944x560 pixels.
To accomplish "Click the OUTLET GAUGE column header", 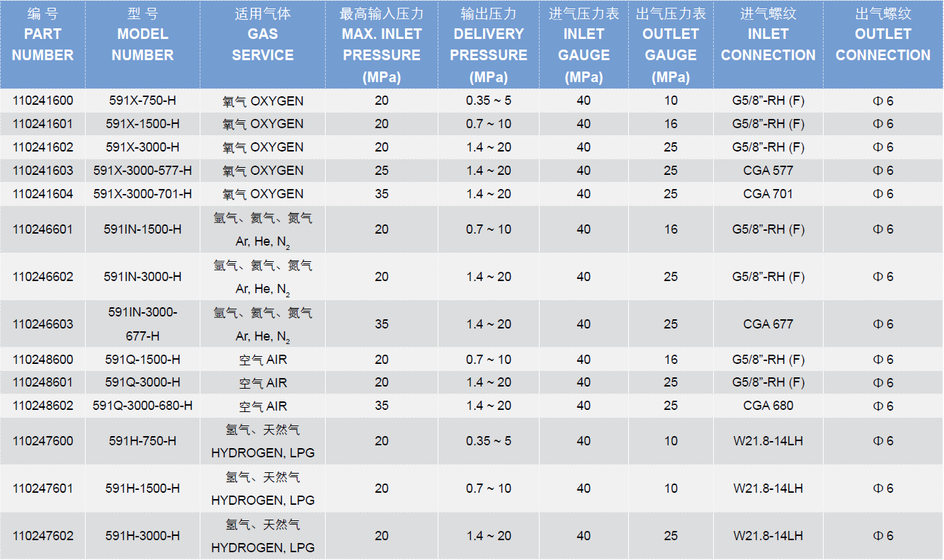I will [671, 44].
